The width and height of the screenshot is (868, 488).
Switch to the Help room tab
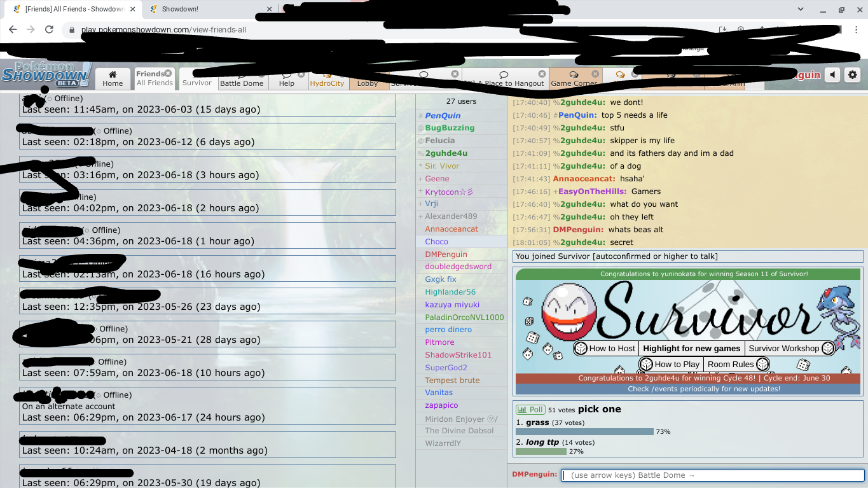(x=287, y=79)
